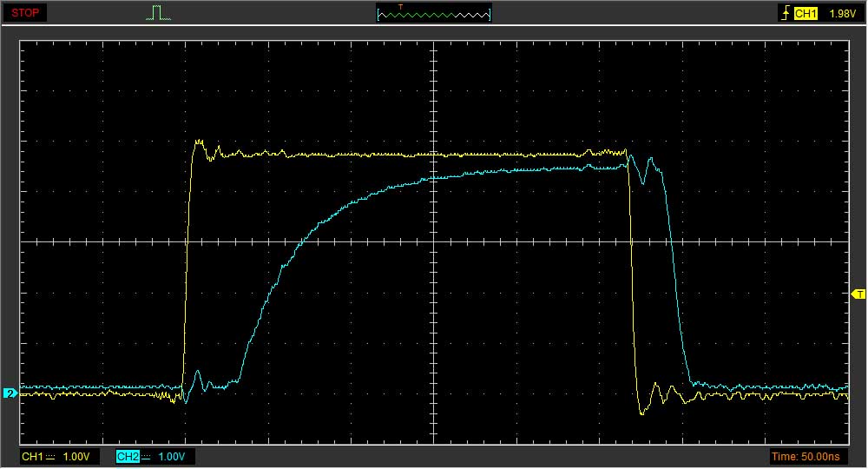
Task: Click the CH2 DC coupling icon
Action: click(146, 456)
